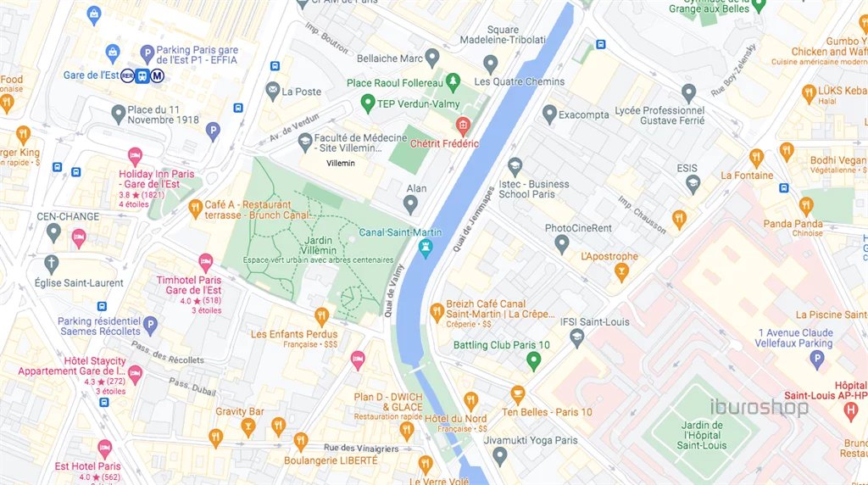Open the TEP Verdun-Valmy green pin
The image size is (868, 485).
click(368, 104)
